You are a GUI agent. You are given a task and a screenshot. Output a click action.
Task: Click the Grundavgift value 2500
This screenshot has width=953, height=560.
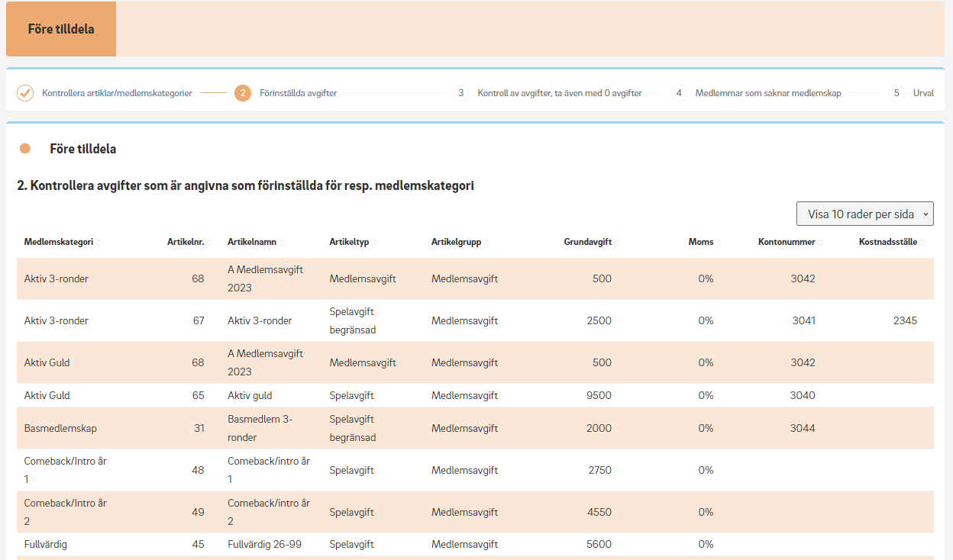[x=599, y=321]
